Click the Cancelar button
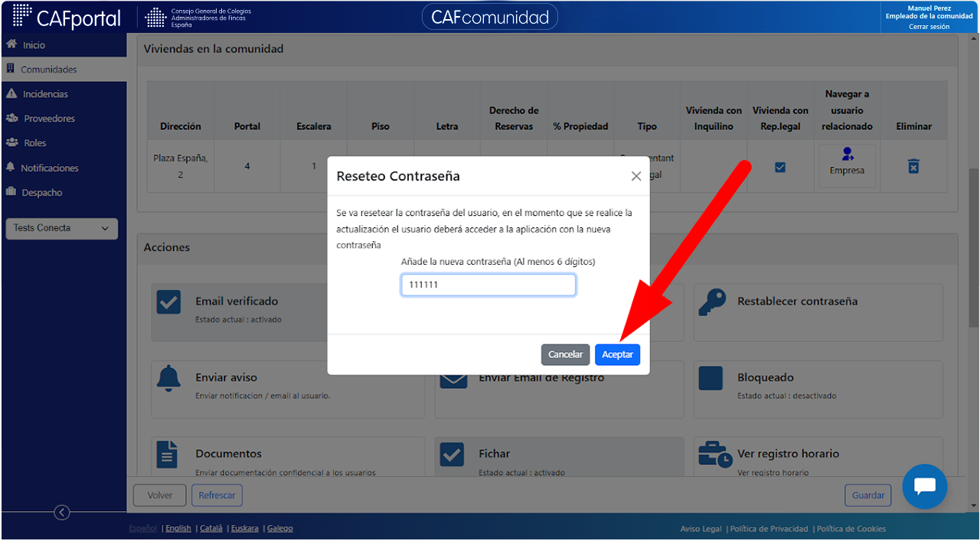This screenshot has width=980, height=554. click(x=566, y=354)
